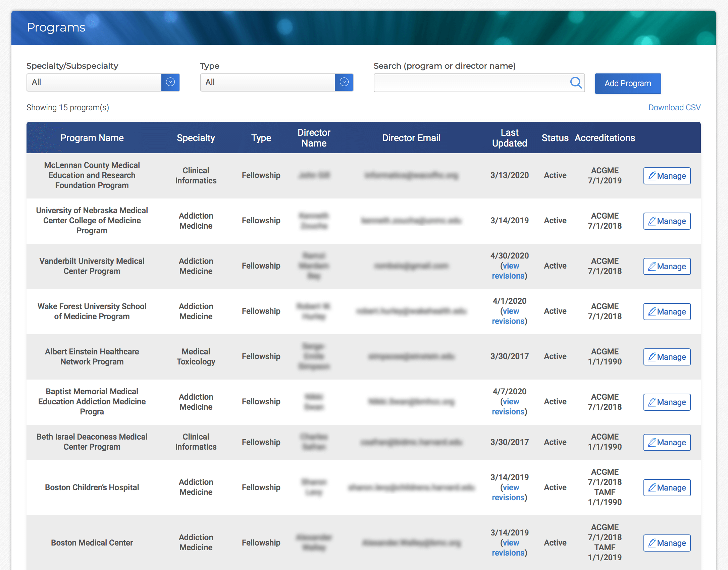This screenshot has width=728, height=570.
Task: View revisions for Vanderbilt row
Action: tap(509, 271)
